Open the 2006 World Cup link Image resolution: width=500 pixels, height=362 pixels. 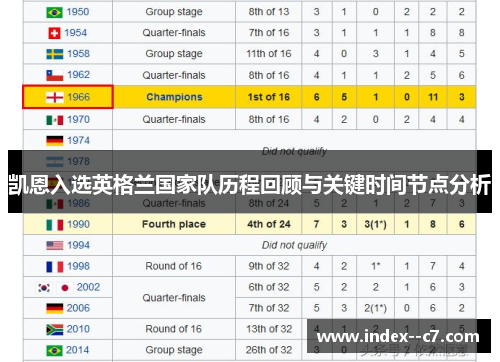coord(78,308)
